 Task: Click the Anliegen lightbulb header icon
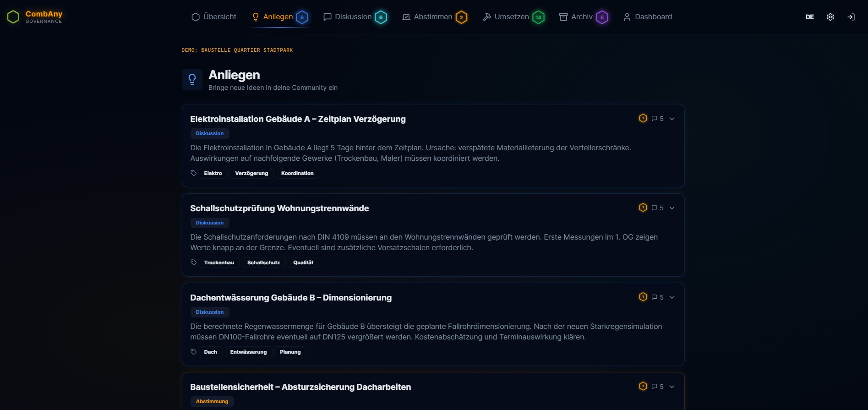(192, 80)
